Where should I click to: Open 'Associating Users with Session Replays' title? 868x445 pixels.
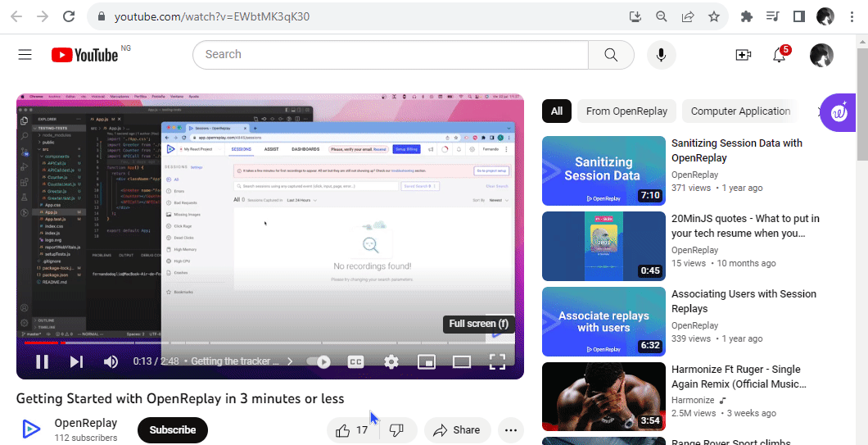pyautogui.click(x=744, y=302)
